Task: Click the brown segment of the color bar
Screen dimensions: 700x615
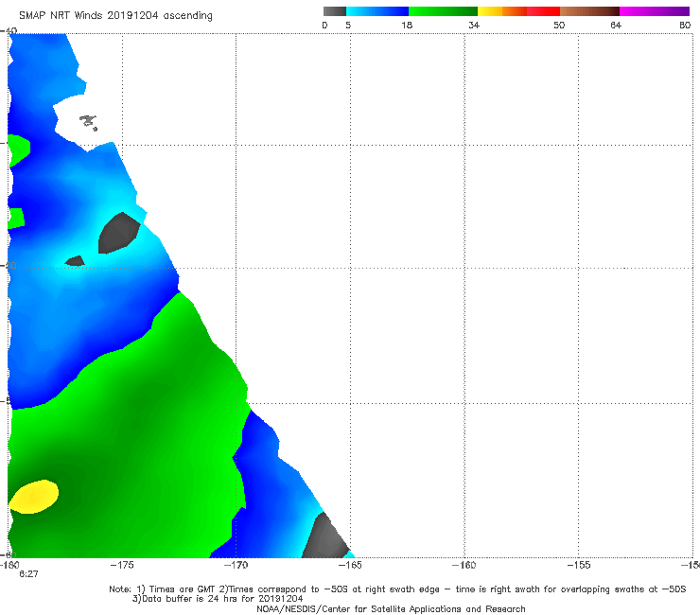Action: [x=589, y=11]
